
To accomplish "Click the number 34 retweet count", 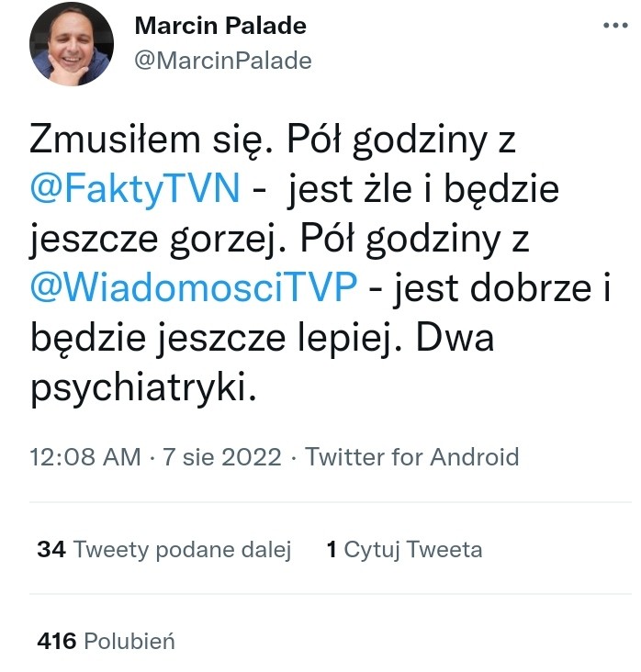I will (51, 549).
